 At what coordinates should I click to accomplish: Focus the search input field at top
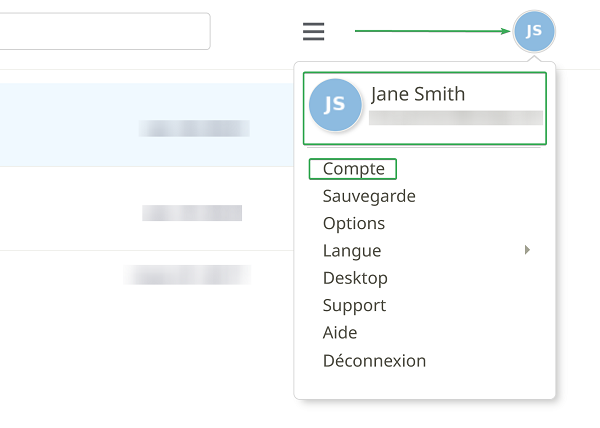tap(103, 31)
